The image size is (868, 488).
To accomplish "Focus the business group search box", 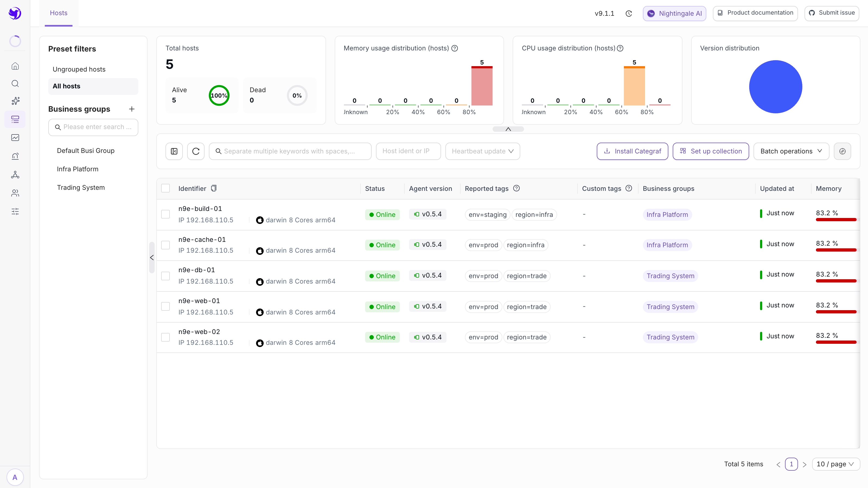I will click(x=93, y=127).
